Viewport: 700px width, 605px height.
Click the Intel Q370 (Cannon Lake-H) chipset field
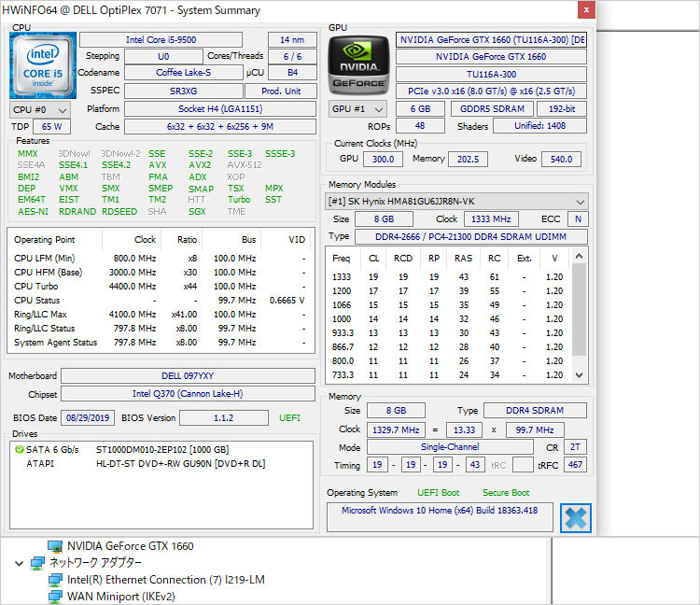(188, 394)
